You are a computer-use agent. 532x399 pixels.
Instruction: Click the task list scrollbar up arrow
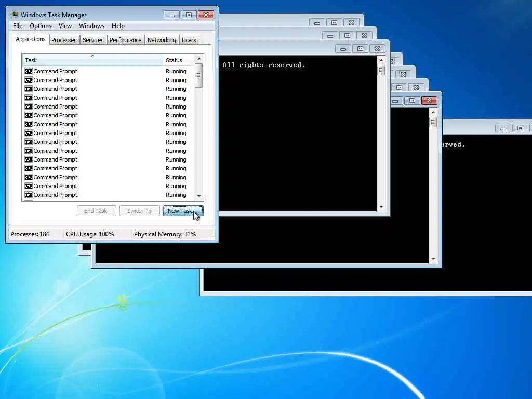coord(199,59)
